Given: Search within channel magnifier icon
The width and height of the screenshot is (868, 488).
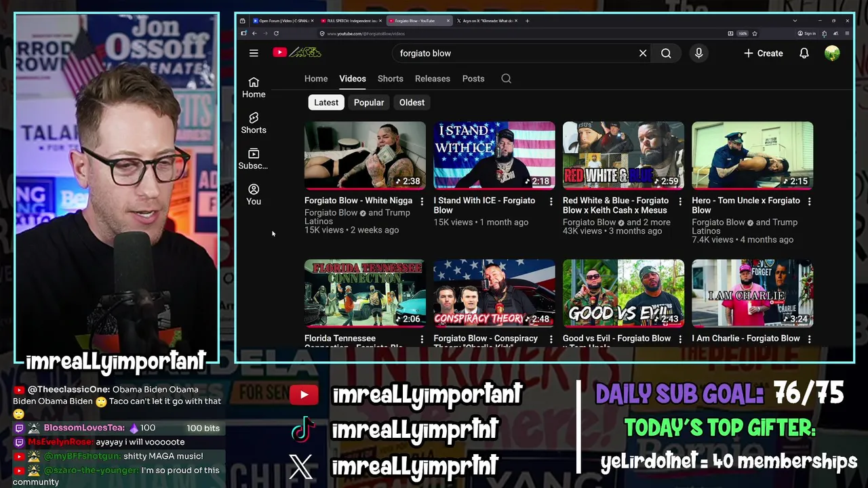Looking at the screenshot, I should click(x=506, y=79).
